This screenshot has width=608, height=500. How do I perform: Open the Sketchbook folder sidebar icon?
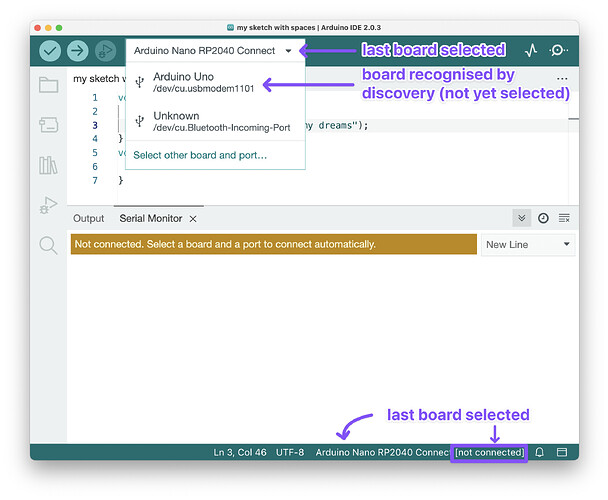(x=48, y=85)
